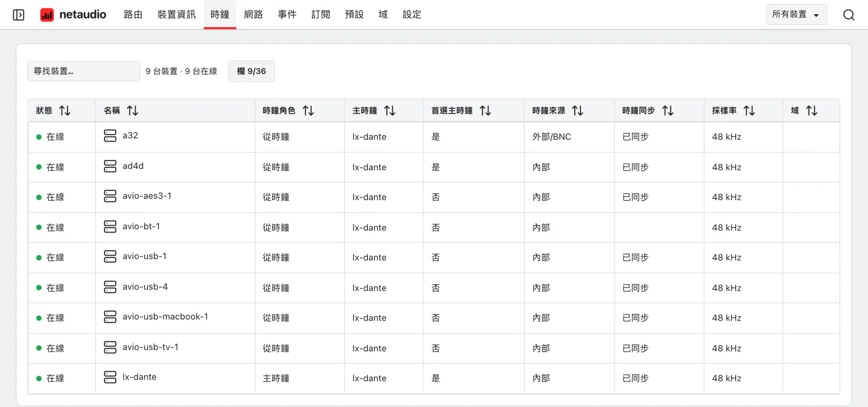
Task: Sort by 採樣率 column arrows
Action: pyautogui.click(x=749, y=111)
